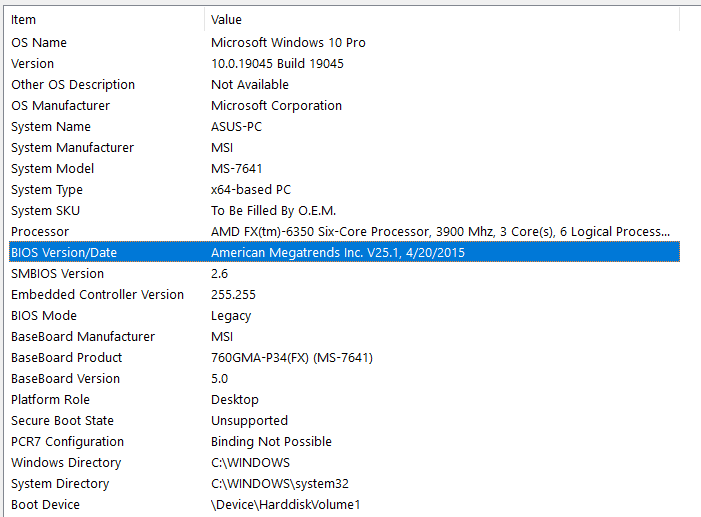Select the Embedded Controller Version row
This screenshot has width=701, height=517.
(x=344, y=294)
